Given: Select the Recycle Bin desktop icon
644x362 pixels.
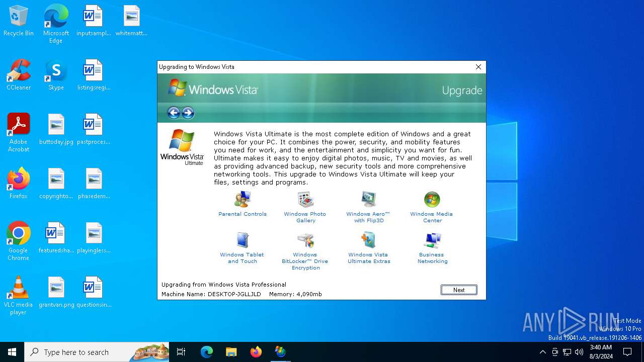Looking at the screenshot, I should pyautogui.click(x=19, y=21).
